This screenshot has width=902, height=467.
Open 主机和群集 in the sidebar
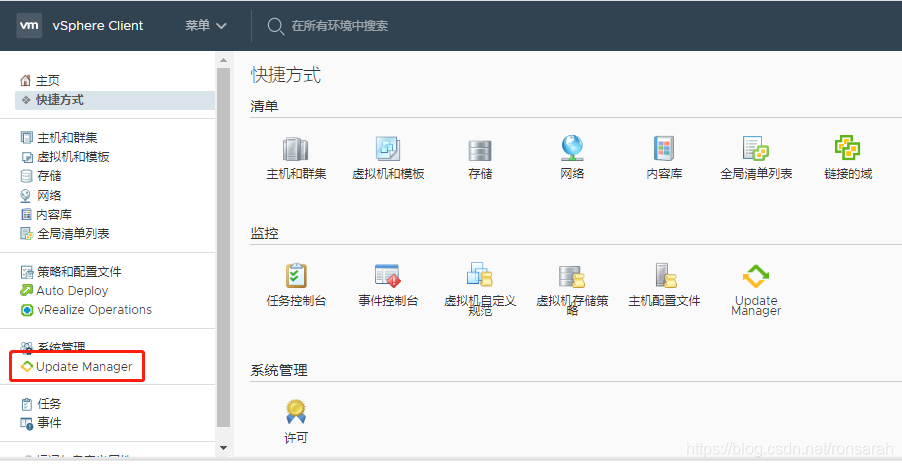coord(59,137)
